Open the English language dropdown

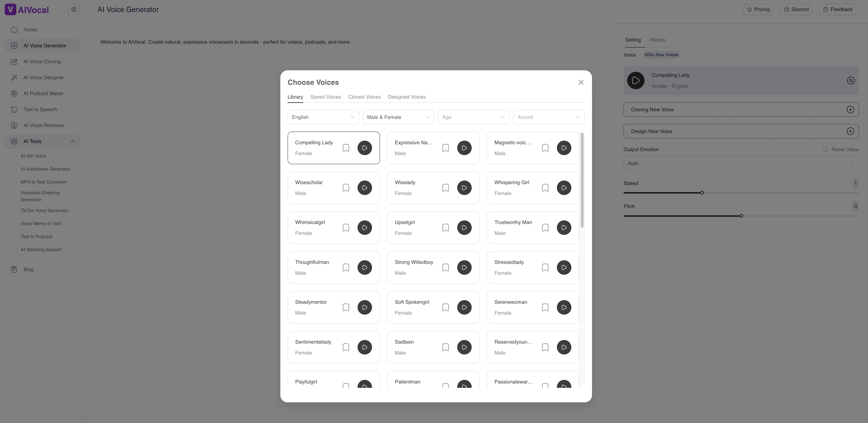(323, 117)
